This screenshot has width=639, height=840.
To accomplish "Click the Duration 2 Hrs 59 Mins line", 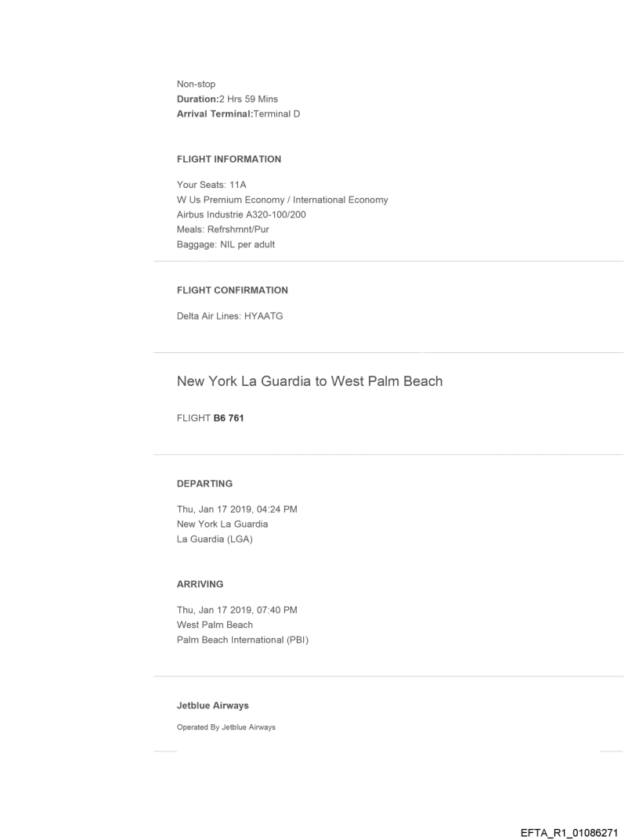I will [227, 99].
